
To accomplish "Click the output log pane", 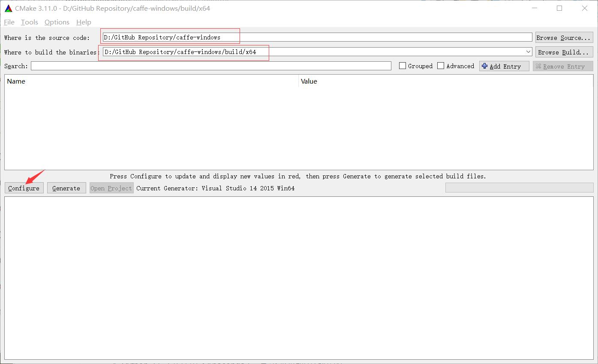I will (x=299, y=278).
